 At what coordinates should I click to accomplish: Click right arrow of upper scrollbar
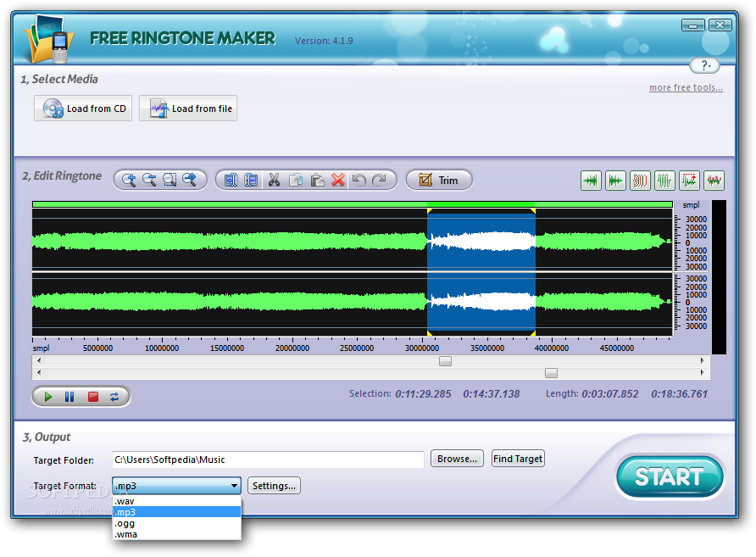click(x=702, y=360)
